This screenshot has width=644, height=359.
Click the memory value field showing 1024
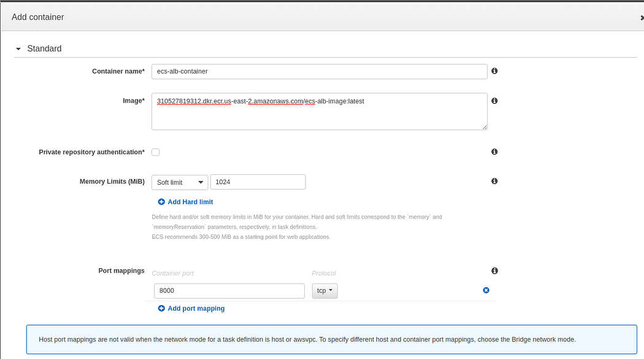tap(258, 182)
